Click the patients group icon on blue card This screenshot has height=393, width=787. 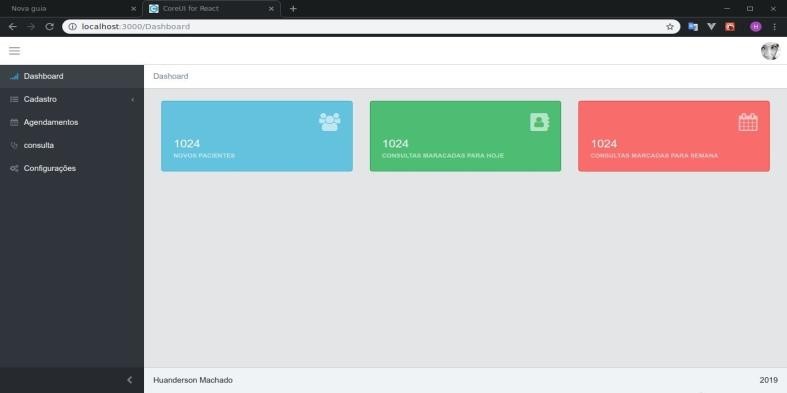[329, 122]
